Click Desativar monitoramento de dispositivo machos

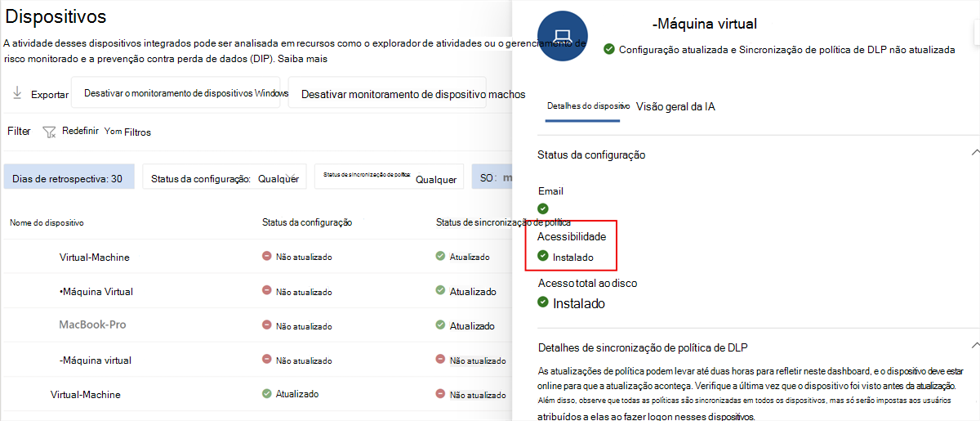coord(387,93)
